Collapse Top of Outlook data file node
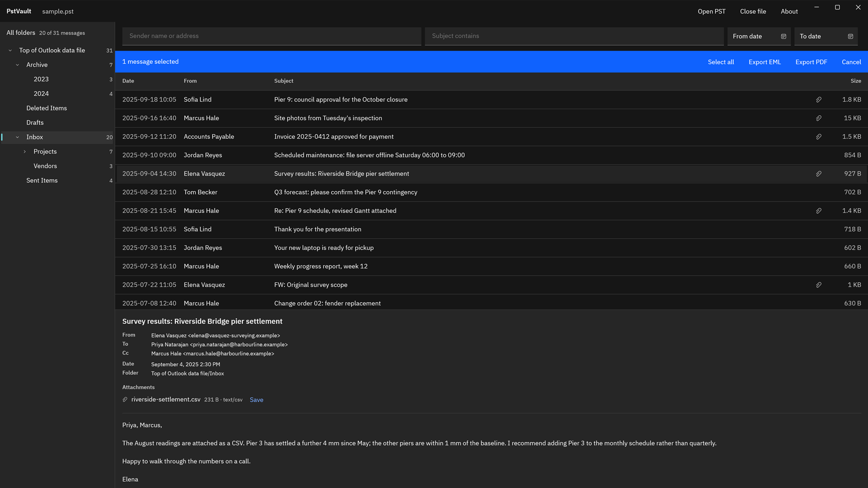 [10, 51]
